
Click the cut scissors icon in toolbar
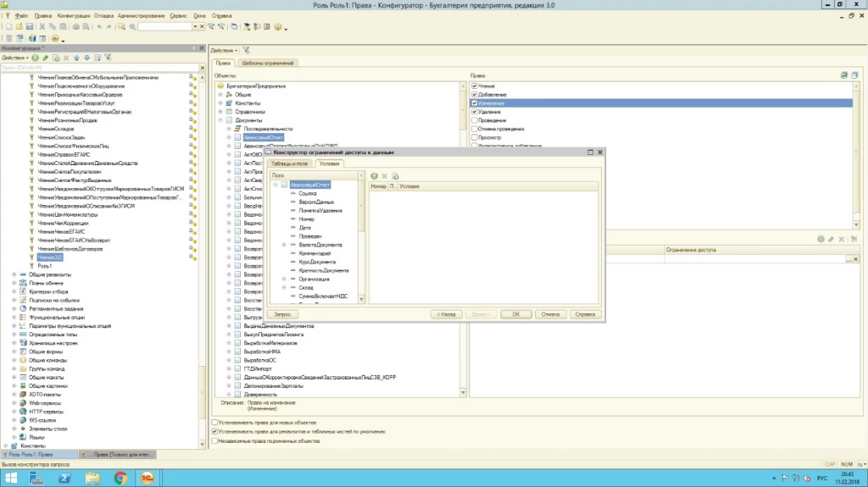click(41, 27)
